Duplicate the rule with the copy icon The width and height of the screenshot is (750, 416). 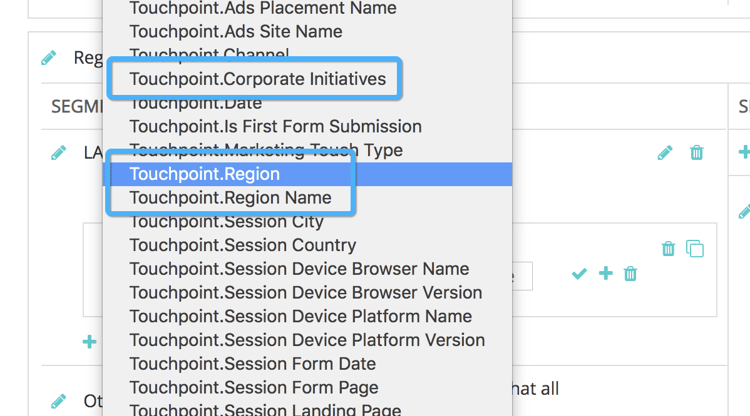pyautogui.click(x=695, y=249)
